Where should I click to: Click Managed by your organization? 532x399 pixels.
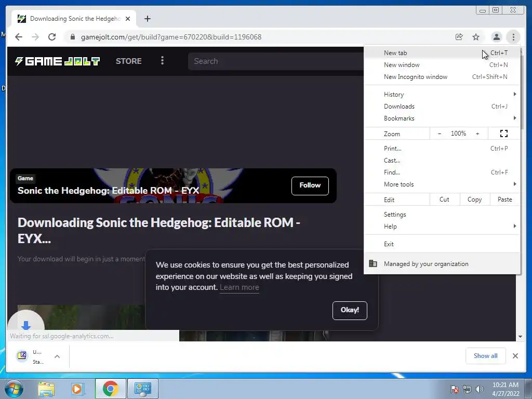click(442, 263)
